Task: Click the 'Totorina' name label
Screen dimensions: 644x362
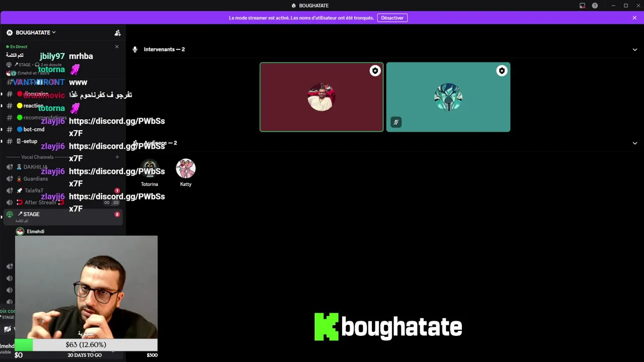Action: (x=149, y=184)
